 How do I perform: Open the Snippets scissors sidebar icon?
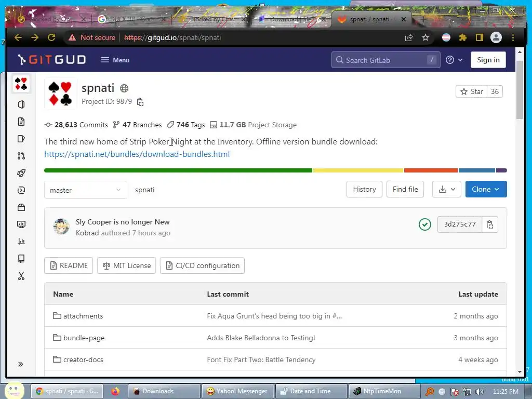pos(21,276)
